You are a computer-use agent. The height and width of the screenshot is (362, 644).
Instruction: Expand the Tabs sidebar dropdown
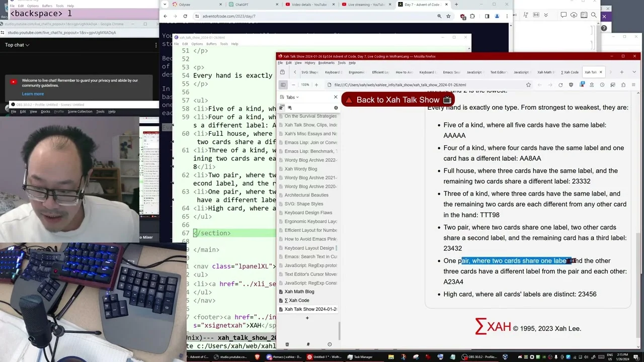tap(293, 97)
